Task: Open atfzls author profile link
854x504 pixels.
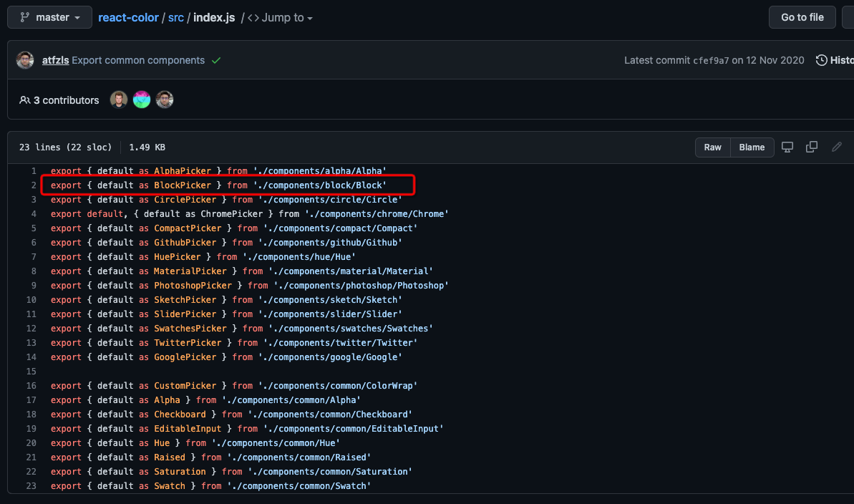Action: (x=56, y=60)
